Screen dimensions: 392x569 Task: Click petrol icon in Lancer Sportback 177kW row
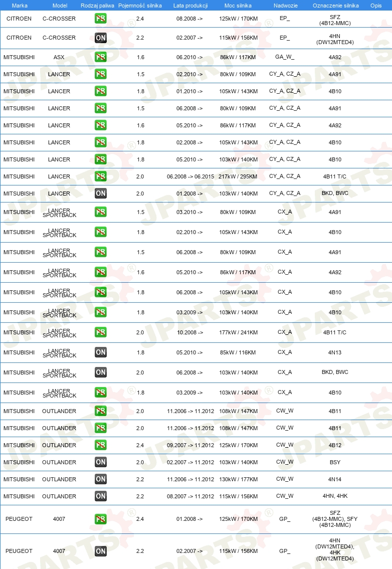point(101,332)
